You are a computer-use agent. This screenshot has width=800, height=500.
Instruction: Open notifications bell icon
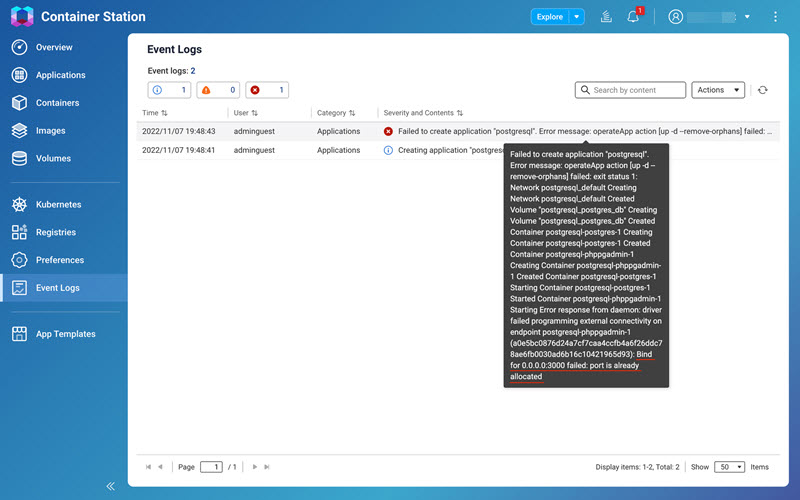[633, 17]
